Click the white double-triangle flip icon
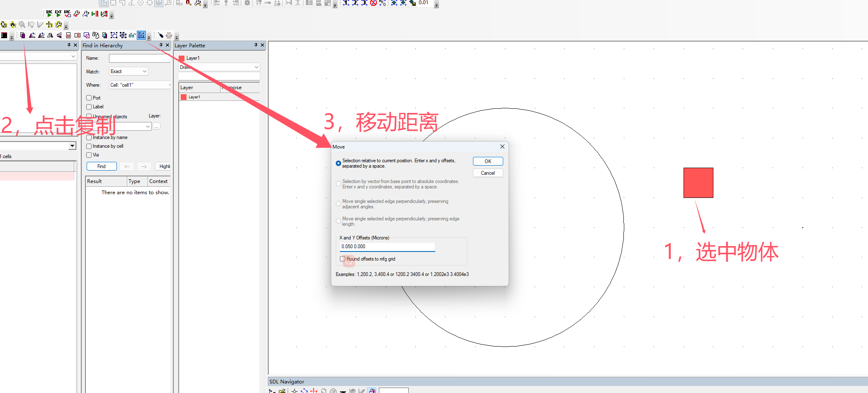Image resolution: width=868 pixels, height=393 pixels. click(x=50, y=35)
